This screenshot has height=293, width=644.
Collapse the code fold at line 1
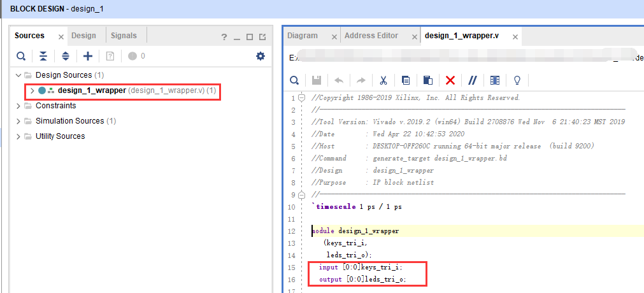tap(302, 98)
